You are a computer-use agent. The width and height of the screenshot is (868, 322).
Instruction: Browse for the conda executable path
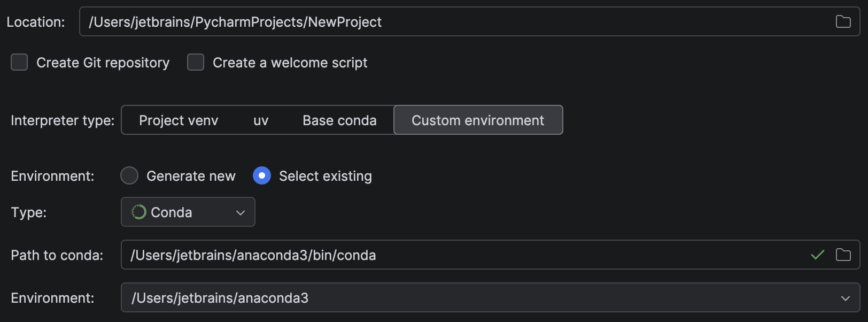click(x=843, y=255)
